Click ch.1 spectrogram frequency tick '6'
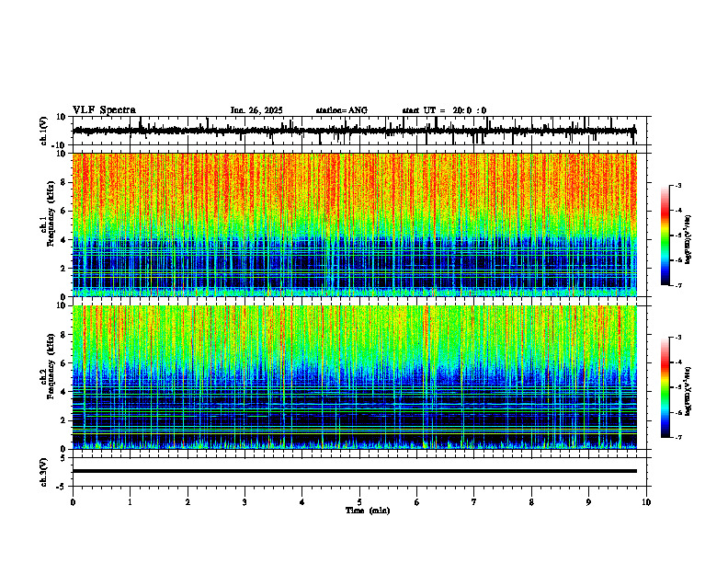 63,211
